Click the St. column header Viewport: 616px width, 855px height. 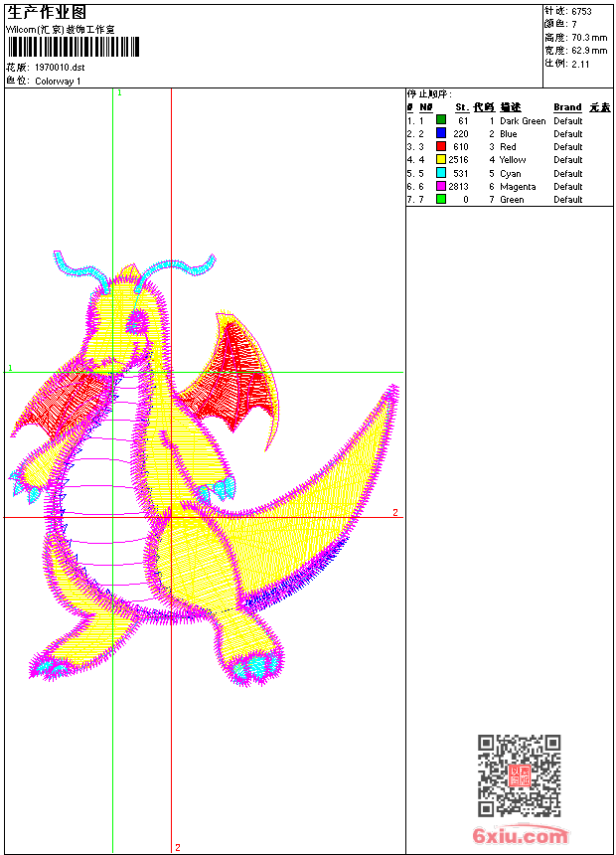[x=462, y=107]
